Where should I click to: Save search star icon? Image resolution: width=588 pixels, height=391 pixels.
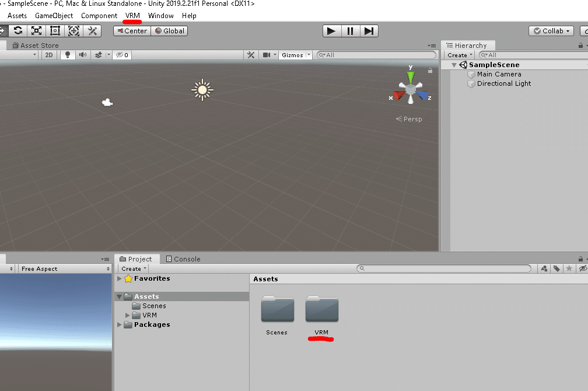569,268
